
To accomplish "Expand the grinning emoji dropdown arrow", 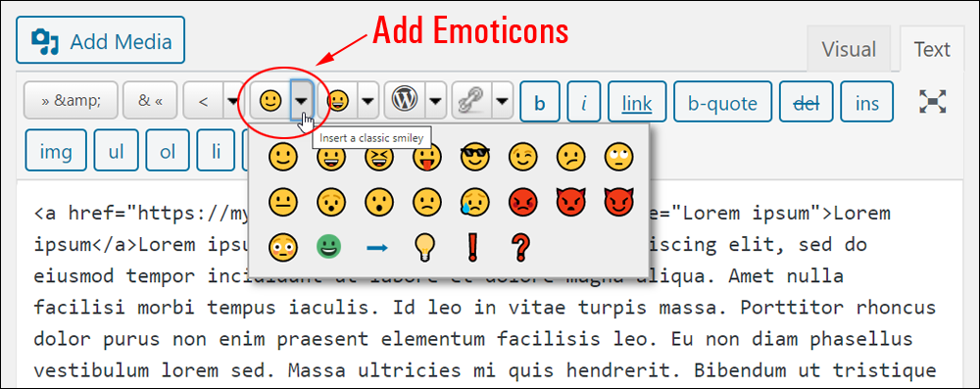I will [368, 101].
